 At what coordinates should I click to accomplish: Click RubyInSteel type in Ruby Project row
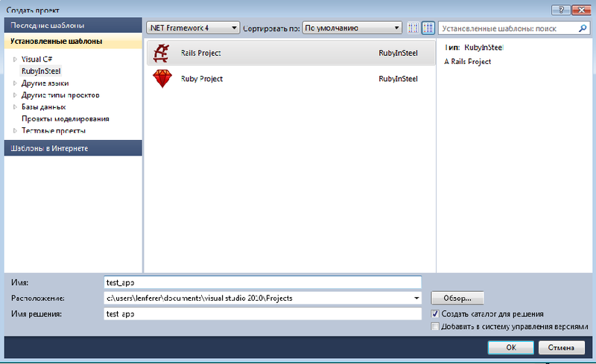click(x=398, y=79)
